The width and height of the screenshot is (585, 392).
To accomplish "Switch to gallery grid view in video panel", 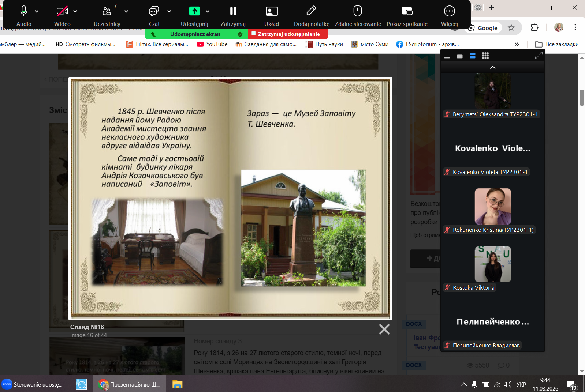I will pyautogui.click(x=485, y=56).
